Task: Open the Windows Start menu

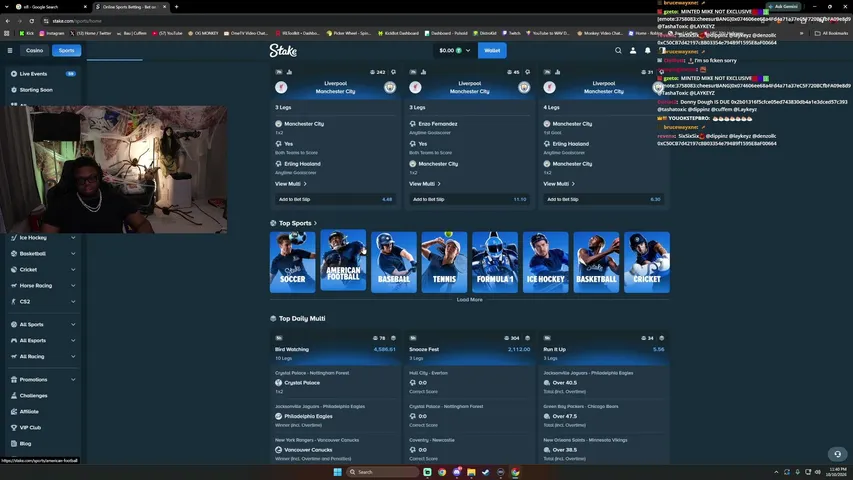Action: click(337, 472)
